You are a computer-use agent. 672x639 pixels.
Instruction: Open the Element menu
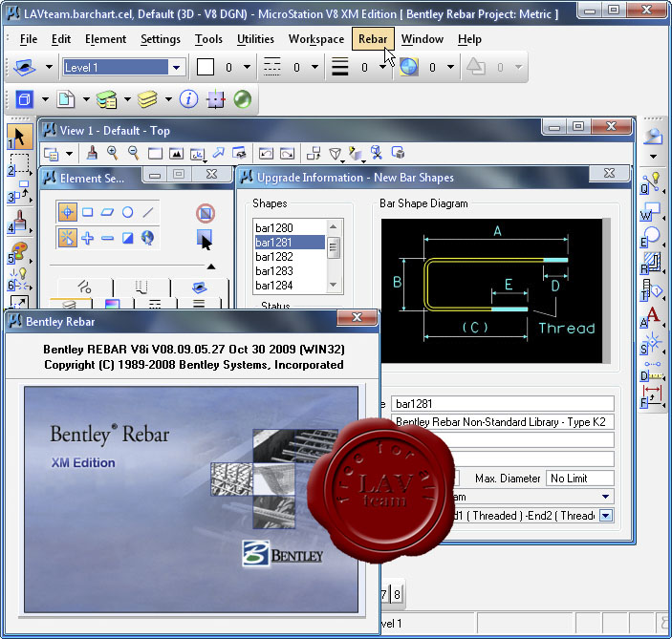[105, 39]
